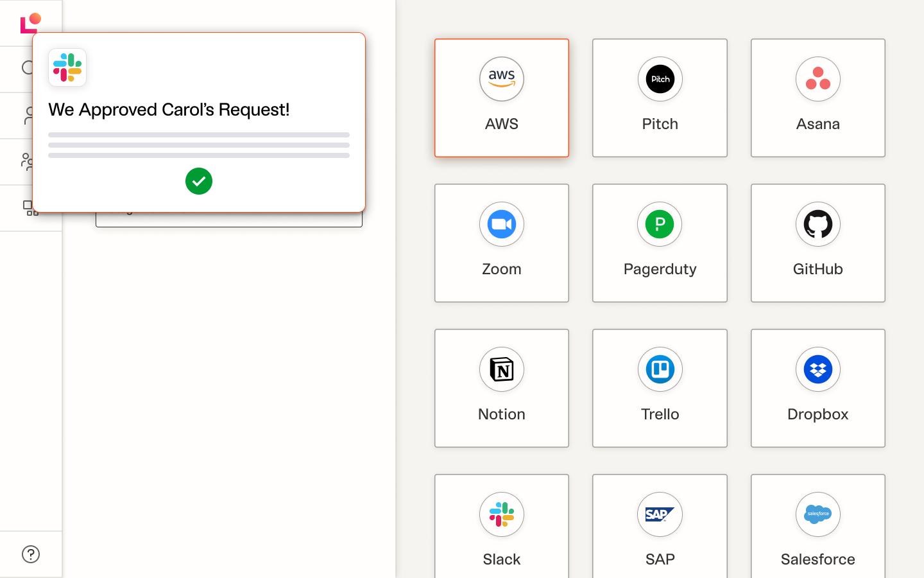This screenshot has height=578, width=924.
Task: Open the Asana integration tile
Action: coord(818,98)
